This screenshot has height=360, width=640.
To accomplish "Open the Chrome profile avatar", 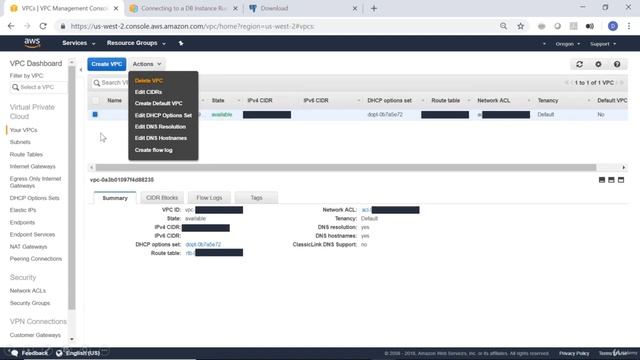I will [x=613, y=26].
